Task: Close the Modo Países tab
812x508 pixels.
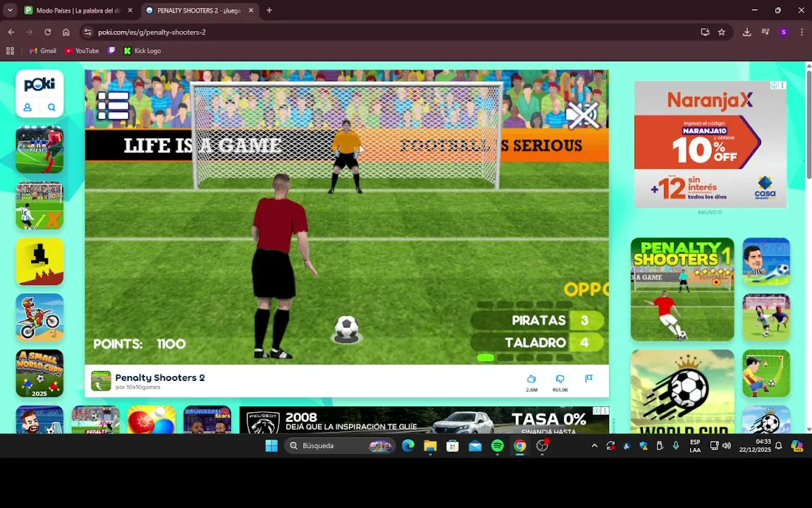Action: pos(130,11)
